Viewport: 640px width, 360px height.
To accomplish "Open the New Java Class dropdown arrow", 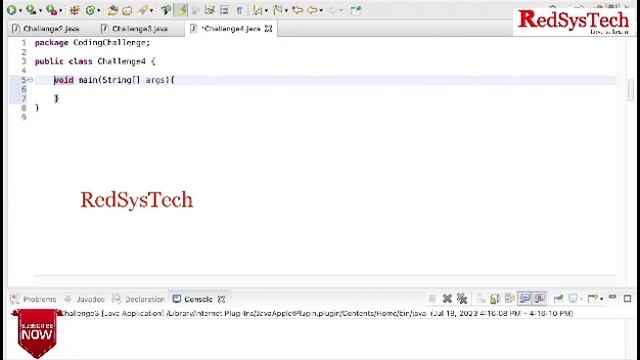I will 99,11.
